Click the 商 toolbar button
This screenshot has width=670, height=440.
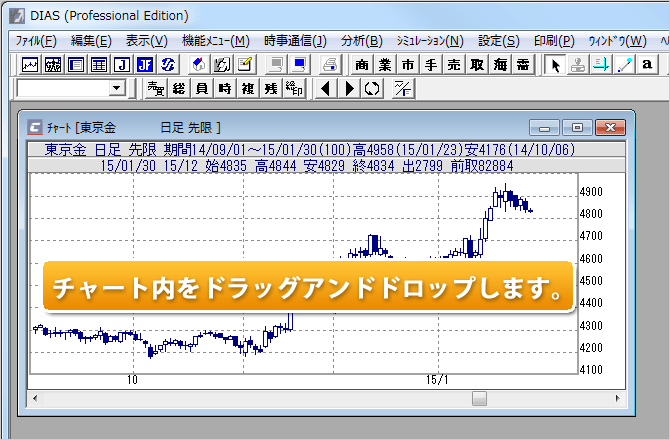coord(362,65)
